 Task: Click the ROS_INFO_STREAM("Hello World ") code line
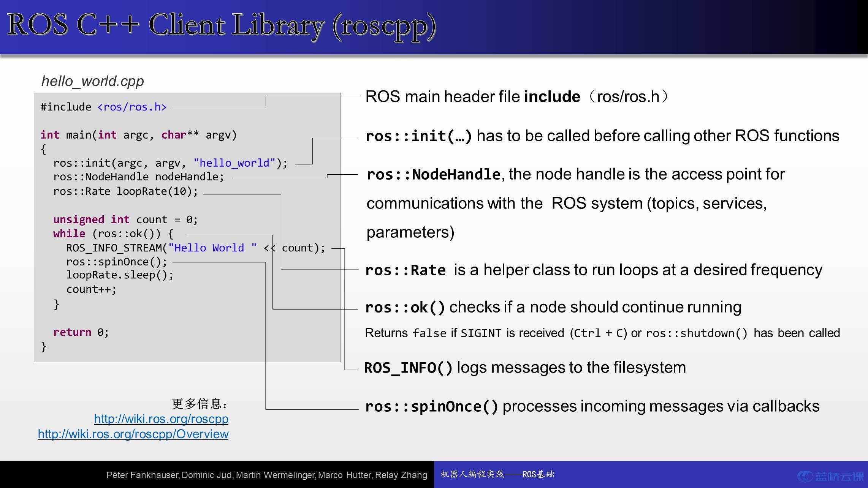click(x=196, y=248)
